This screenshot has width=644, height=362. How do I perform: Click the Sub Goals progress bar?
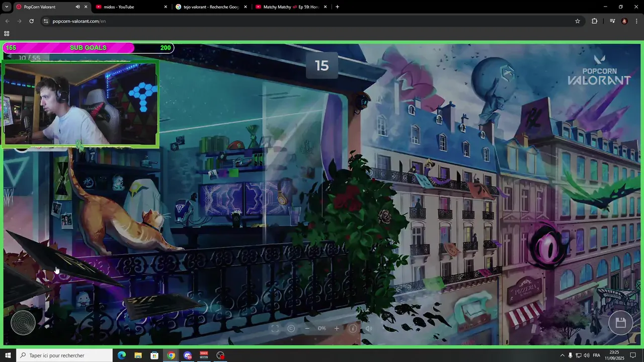click(x=88, y=48)
